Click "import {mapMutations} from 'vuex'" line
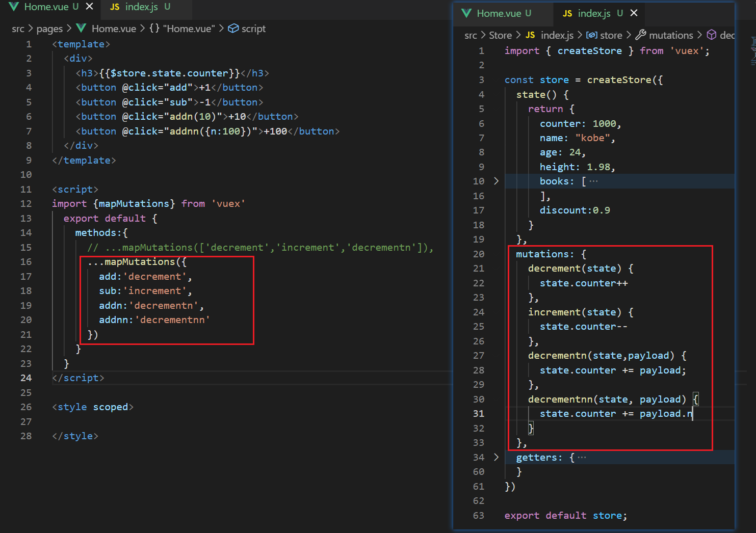 tap(148, 204)
